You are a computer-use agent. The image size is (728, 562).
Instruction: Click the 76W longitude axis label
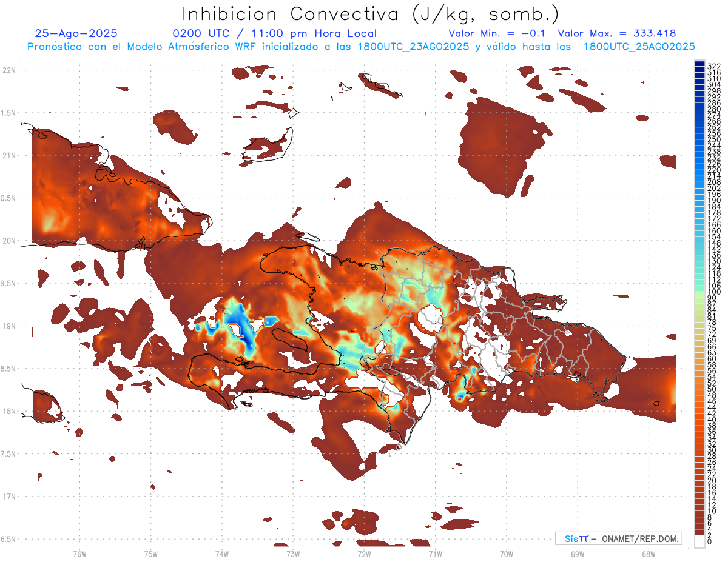tap(79, 554)
